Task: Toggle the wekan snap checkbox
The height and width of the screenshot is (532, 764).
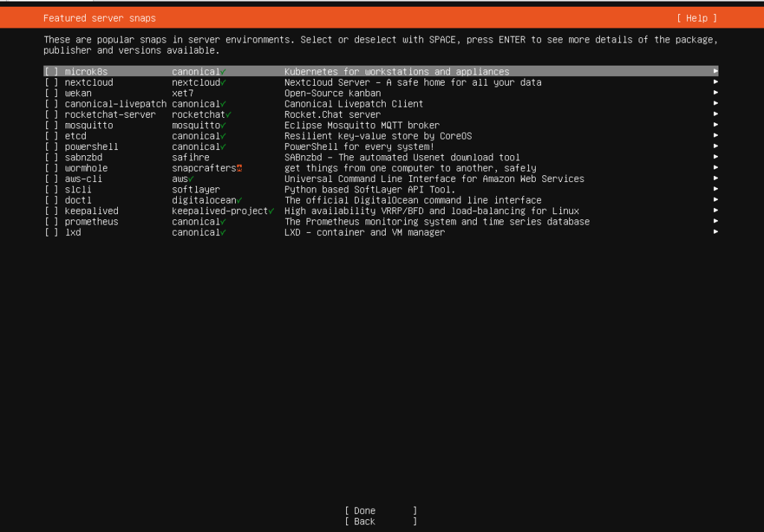Action: (x=51, y=93)
